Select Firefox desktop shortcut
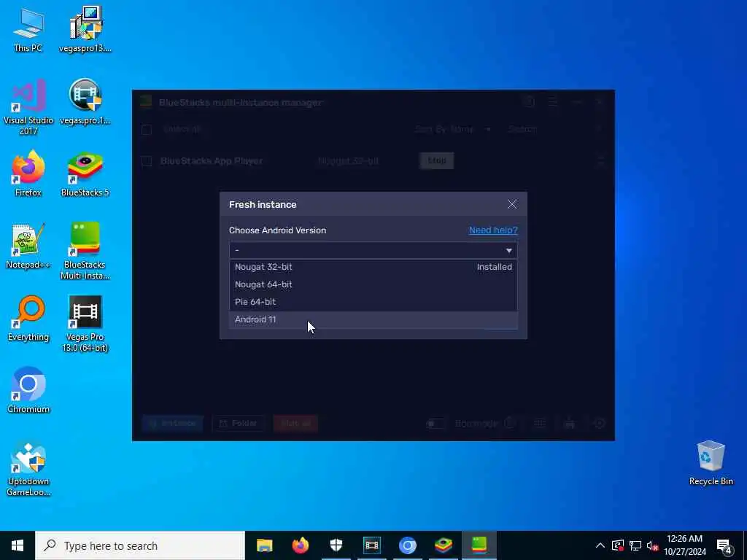The width and height of the screenshot is (747, 560). 28,174
